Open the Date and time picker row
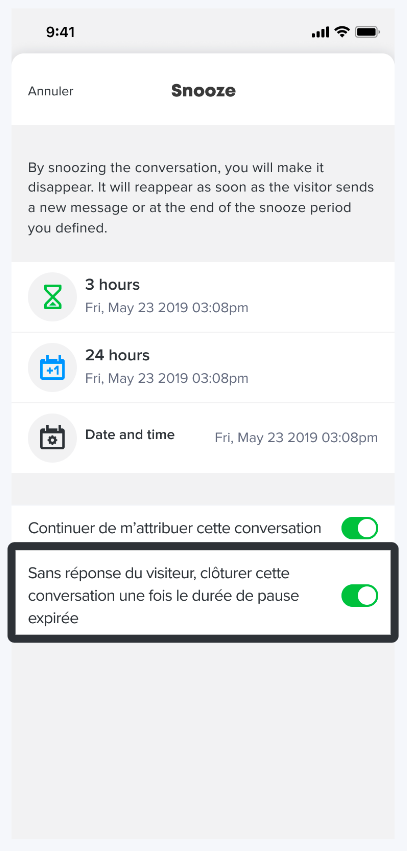 pyautogui.click(x=203, y=438)
